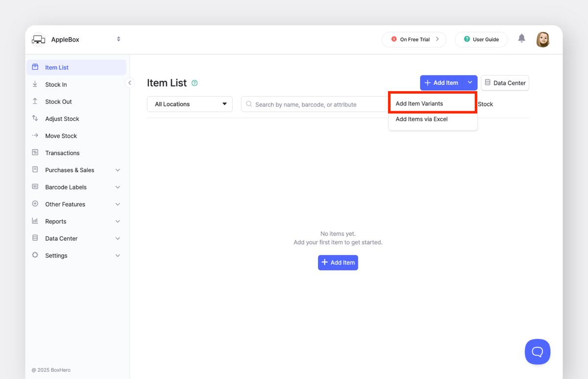The width and height of the screenshot is (588, 379).
Task: Click the Move Stock arrow icon
Action: (35, 135)
